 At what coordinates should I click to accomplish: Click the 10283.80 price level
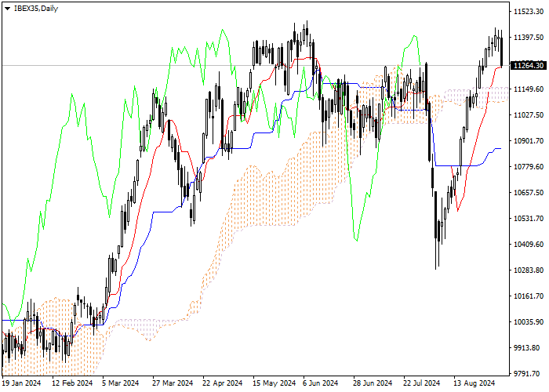tap(529, 270)
